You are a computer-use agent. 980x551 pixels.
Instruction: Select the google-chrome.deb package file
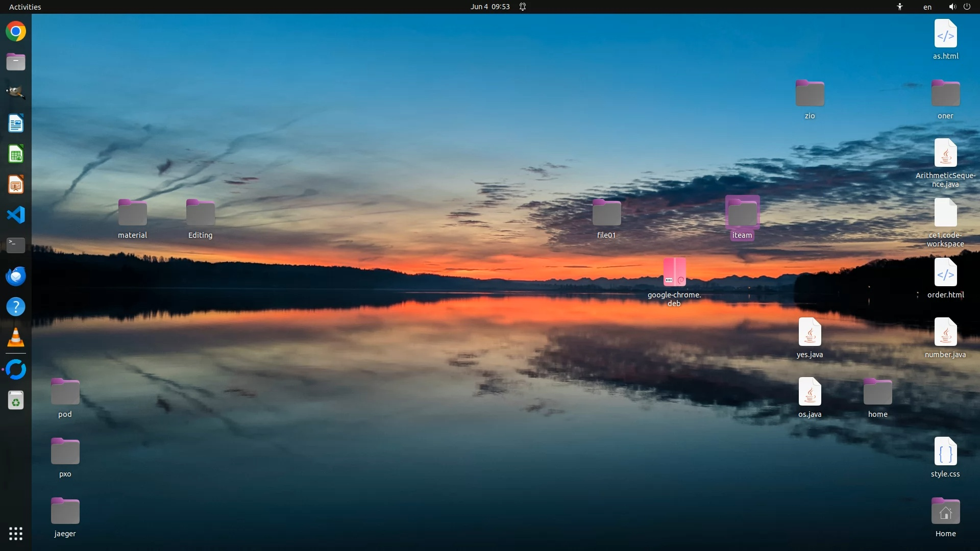674,272
